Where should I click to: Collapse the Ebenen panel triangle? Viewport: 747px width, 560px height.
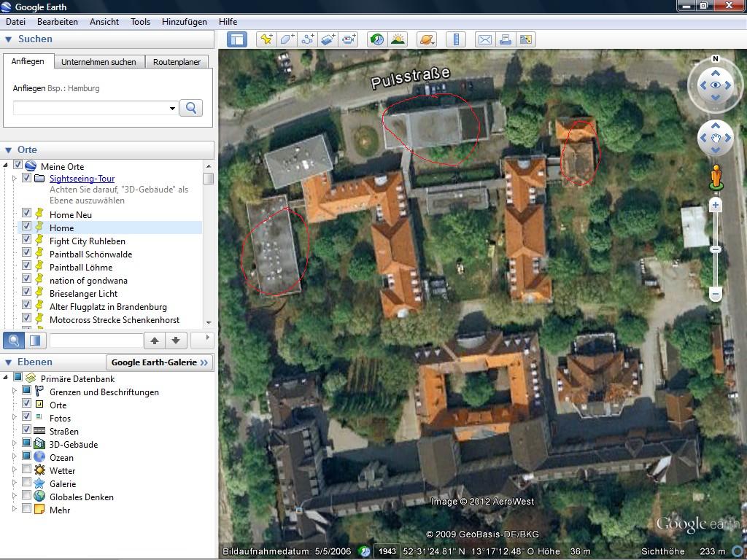(8, 363)
